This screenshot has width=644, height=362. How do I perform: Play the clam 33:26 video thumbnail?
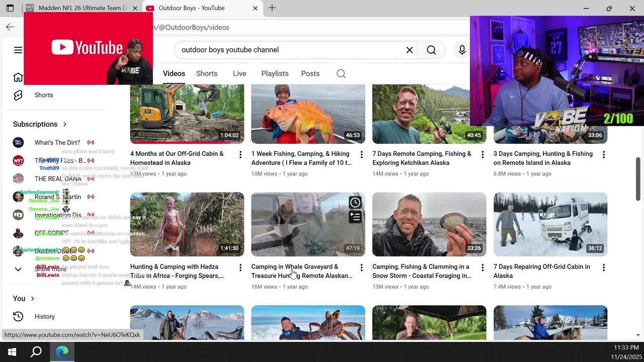pyautogui.click(x=429, y=224)
